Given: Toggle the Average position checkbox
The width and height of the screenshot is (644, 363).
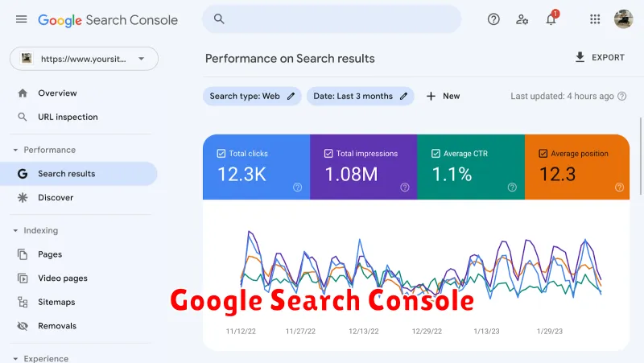Looking at the screenshot, I should [543, 154].
